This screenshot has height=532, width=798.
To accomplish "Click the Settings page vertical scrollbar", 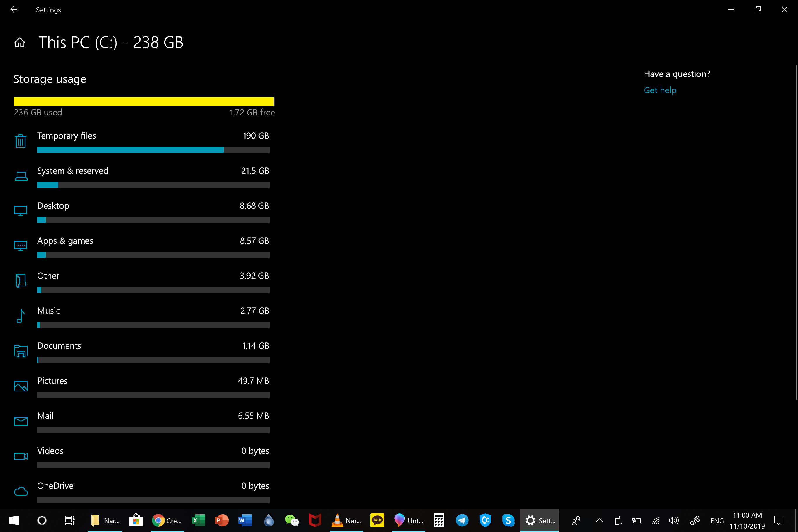I will (796, 232).
